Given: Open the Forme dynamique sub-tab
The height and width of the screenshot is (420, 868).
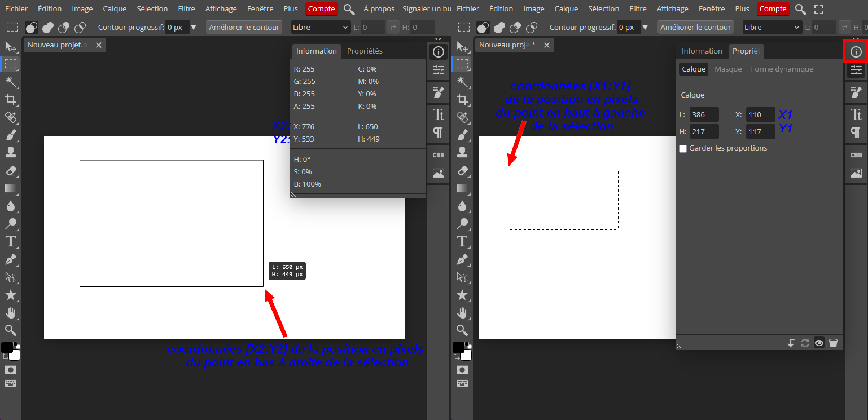Looking at the screenshot, I should (x=782, y=69).
